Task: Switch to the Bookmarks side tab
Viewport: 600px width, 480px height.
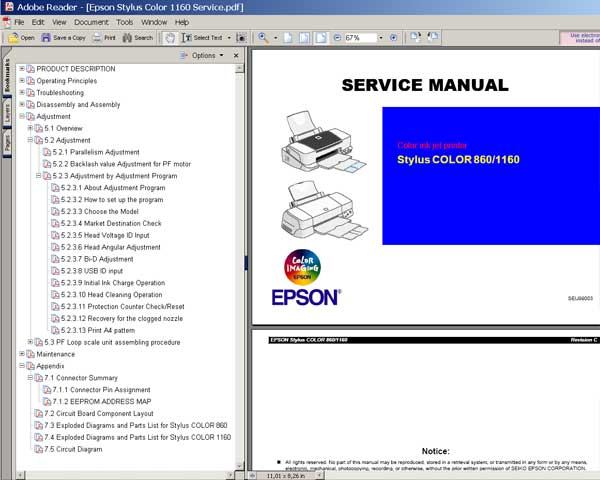Action: 7,75
